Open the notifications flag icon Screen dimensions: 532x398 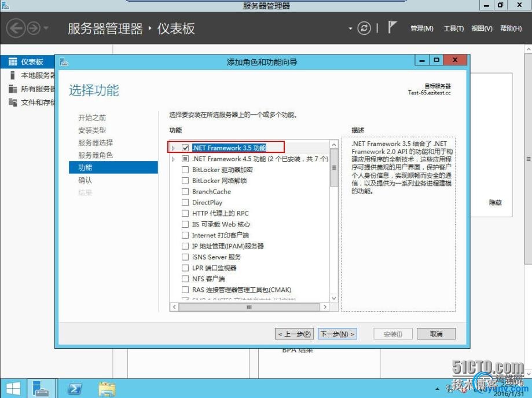(392, 27)
